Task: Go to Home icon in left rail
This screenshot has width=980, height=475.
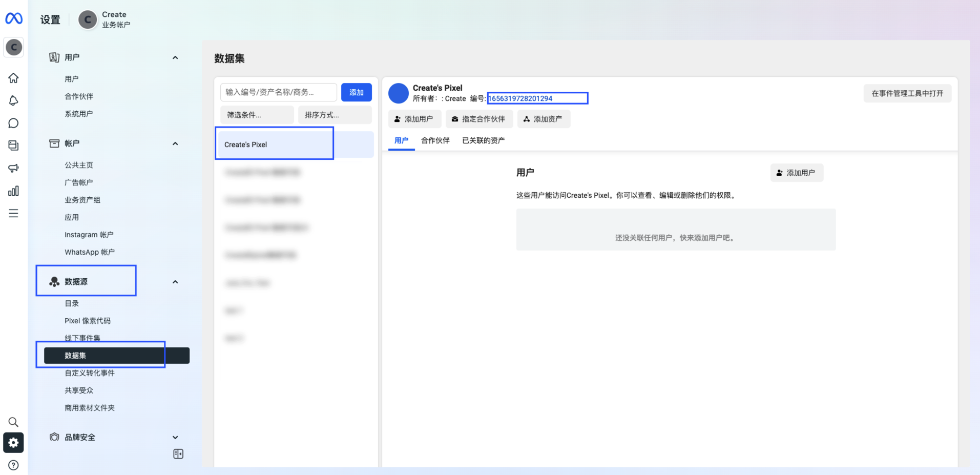Action: pyautogui.click(x=14, y=78)
